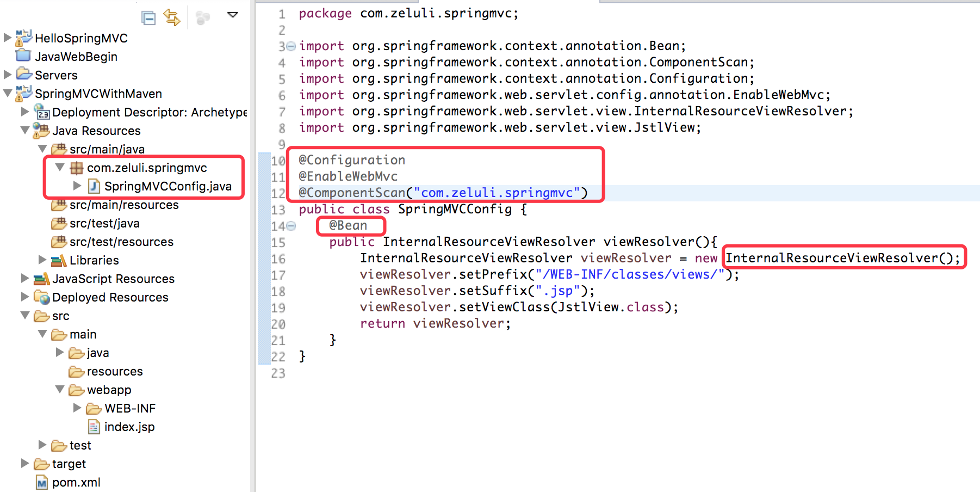Collapse the com.zeluli.springmvc package node

click(60, 167)
